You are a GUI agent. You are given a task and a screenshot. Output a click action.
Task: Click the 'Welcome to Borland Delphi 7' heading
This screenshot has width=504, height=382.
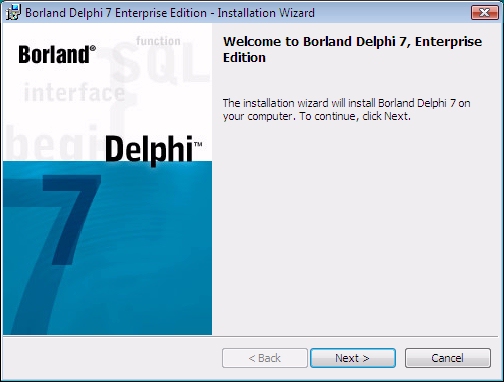(352, 49)
